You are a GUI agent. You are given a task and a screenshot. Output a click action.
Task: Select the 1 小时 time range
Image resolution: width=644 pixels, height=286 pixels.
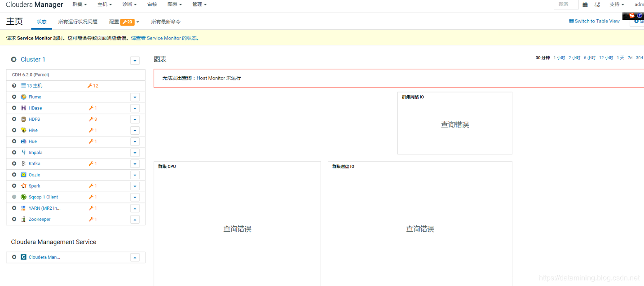point(559,58)
